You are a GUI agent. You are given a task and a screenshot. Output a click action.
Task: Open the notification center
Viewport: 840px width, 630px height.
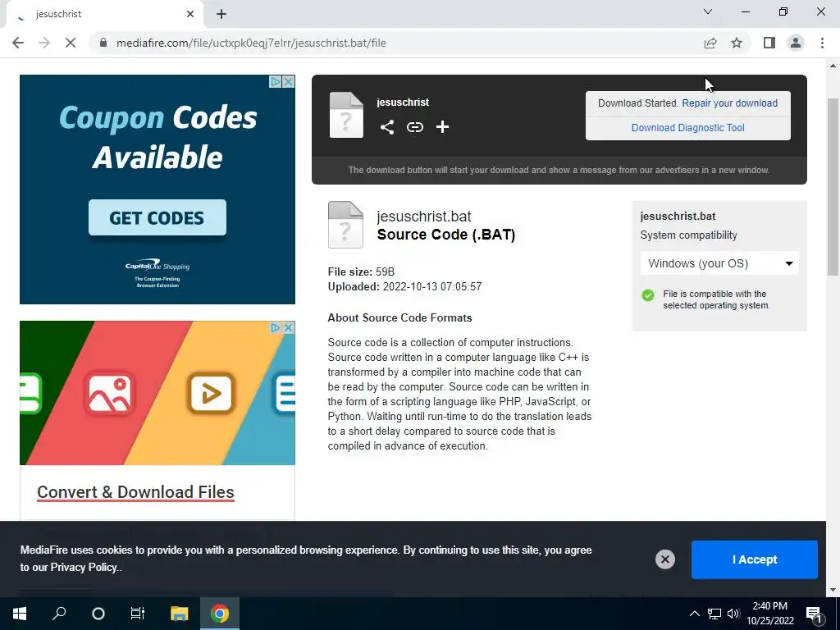(814, 614)
